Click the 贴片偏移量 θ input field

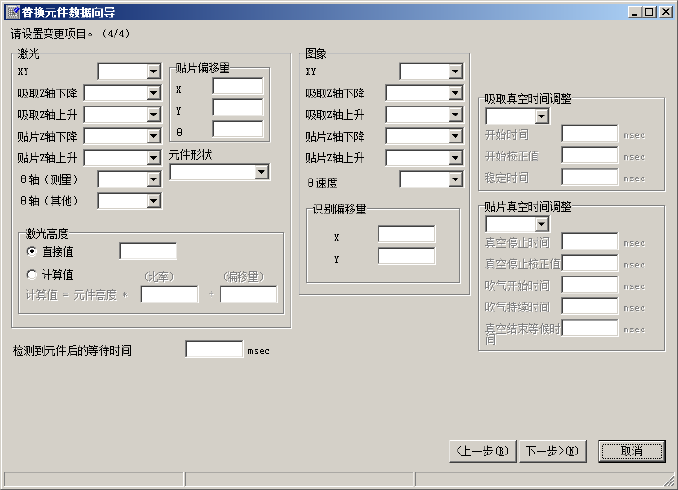tap(238, 129)
